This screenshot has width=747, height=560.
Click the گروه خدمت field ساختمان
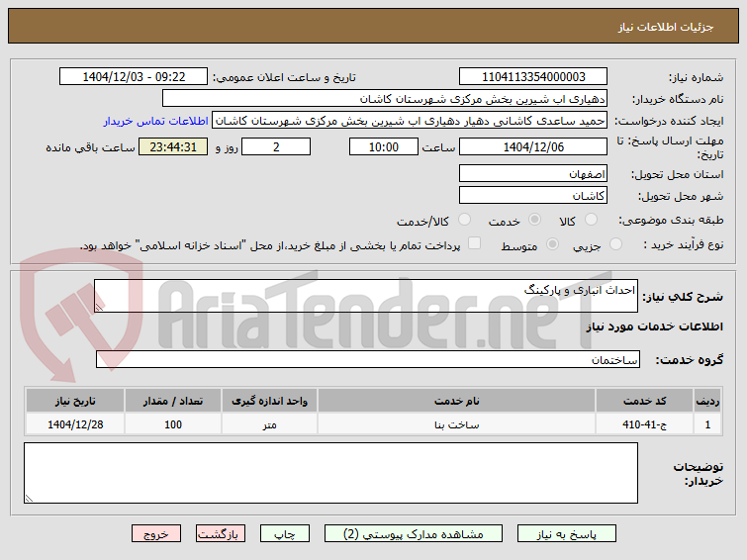pos(367,359)
